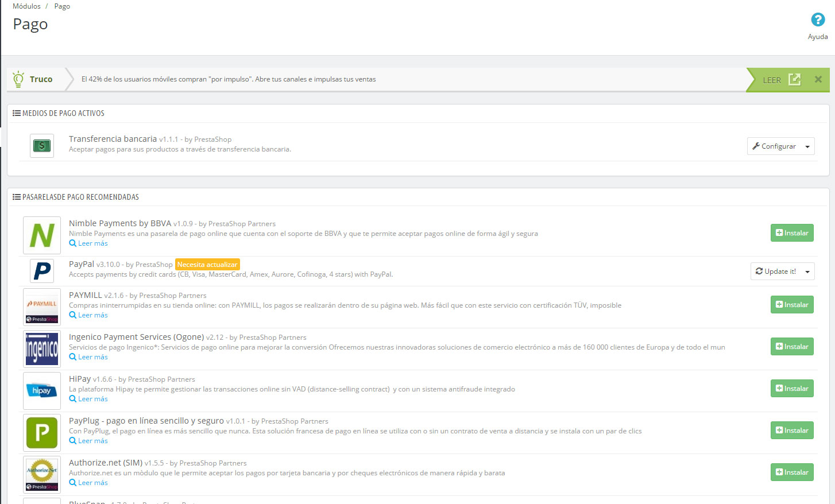Click the Ingenico Payment Services (Ogone) title
Viewport: 835px width, 504px height.
136,337
